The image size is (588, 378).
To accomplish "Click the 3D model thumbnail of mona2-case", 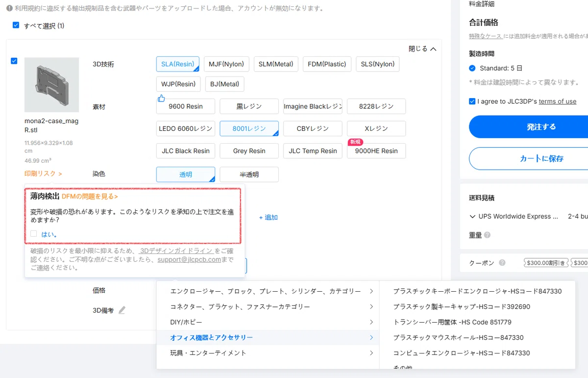I will 51,85.
